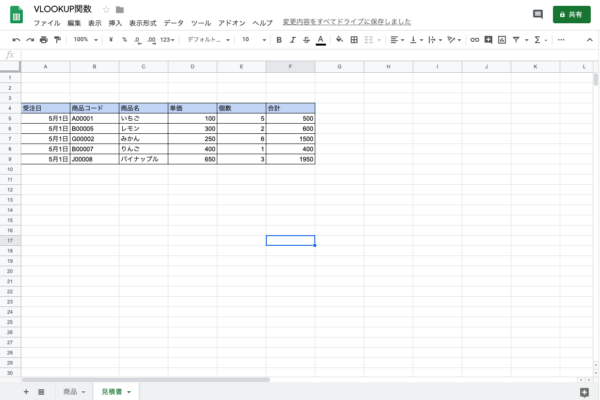Click the merge cells icon

(x=368, y=39)
